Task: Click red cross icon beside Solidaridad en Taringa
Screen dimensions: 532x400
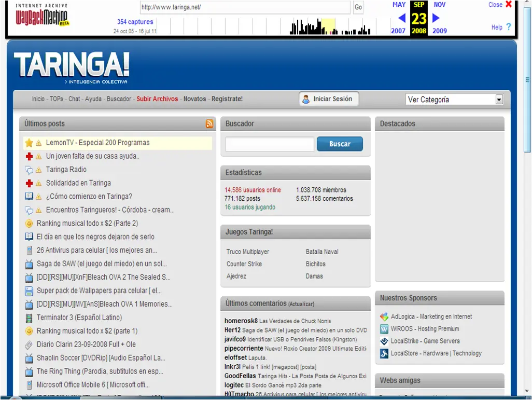Action: pos(29,183)
